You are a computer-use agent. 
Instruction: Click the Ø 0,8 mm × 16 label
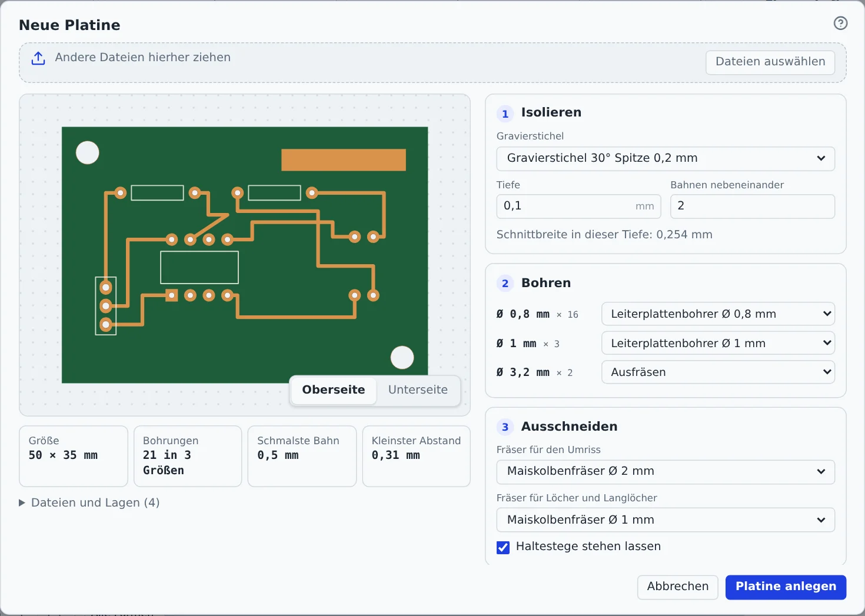coord(537,314)
